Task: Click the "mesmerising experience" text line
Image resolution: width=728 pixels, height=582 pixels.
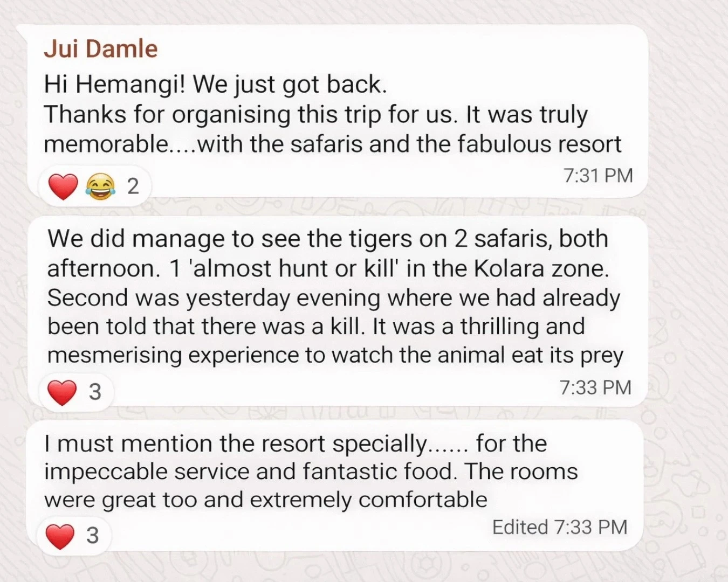Action: click(335, 355)
